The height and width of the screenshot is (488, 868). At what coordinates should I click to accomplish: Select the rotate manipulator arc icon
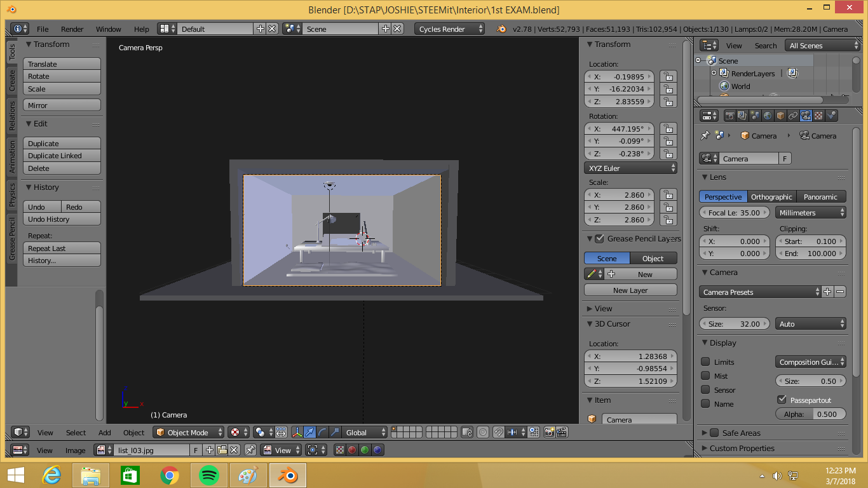coord(322,432)
